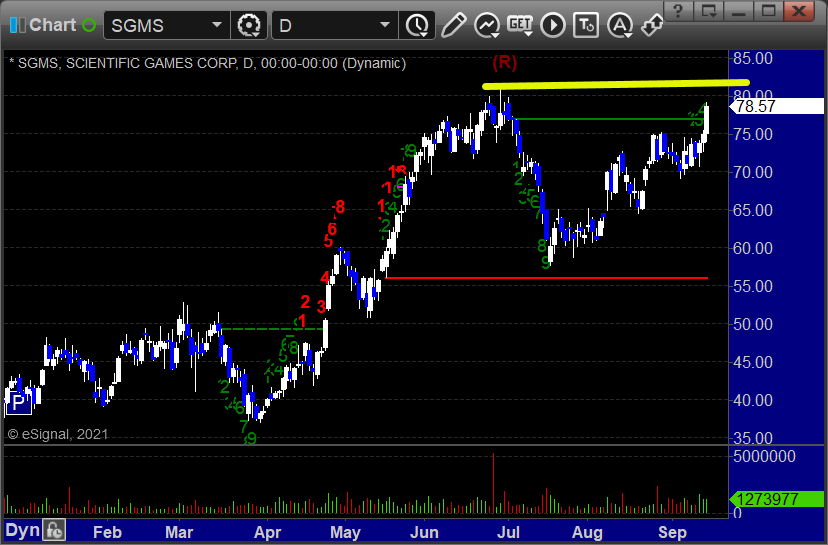The height and width of the screenshot is (545, 828).
Task: Click the 85.00 price axis label
Action: pyautogui.click(x=753, y=58)
